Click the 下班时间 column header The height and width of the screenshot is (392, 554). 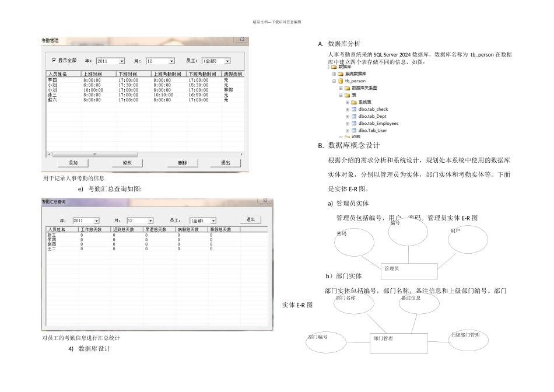(x=134, y=74)
